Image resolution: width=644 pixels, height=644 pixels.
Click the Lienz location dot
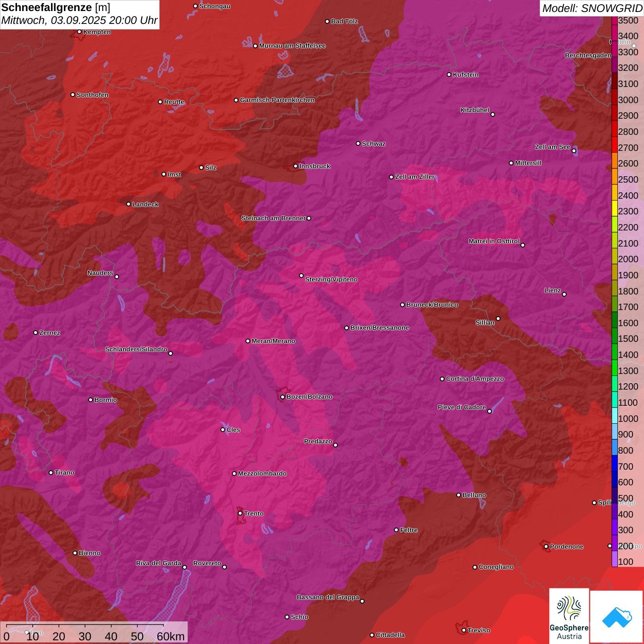point(564,294)
